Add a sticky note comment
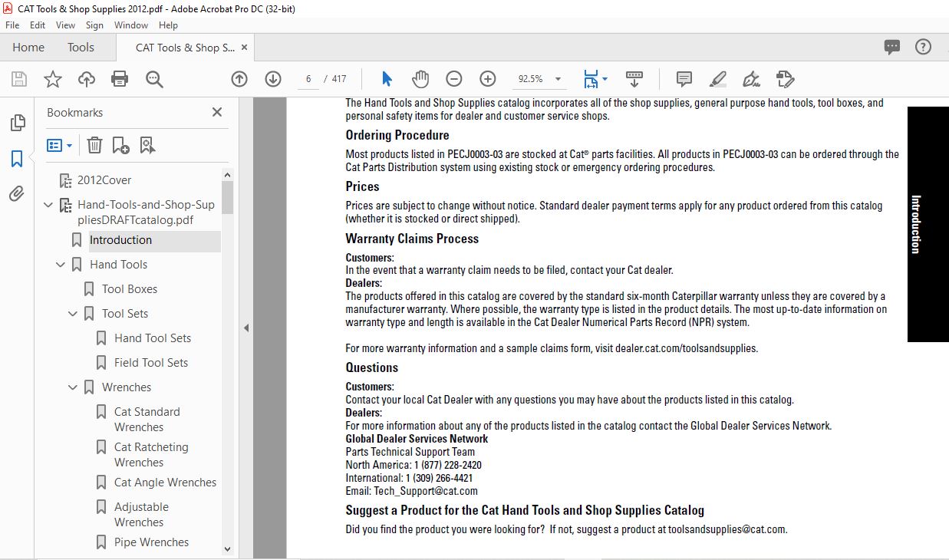Image resolution: width=949 pixels, height=560 pixels. pyautogui.click(x=684, y=79)
